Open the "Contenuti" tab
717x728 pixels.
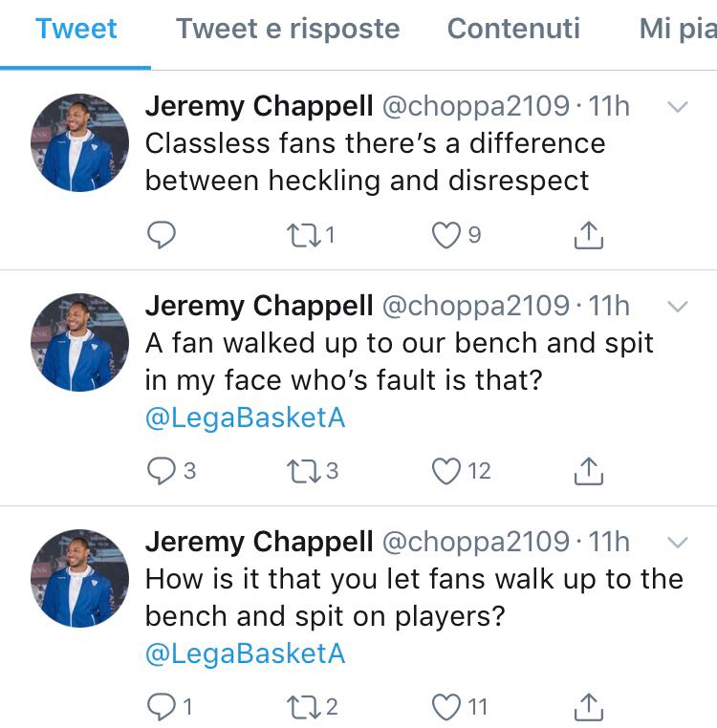pyautogui.click(x=513, y=29)
